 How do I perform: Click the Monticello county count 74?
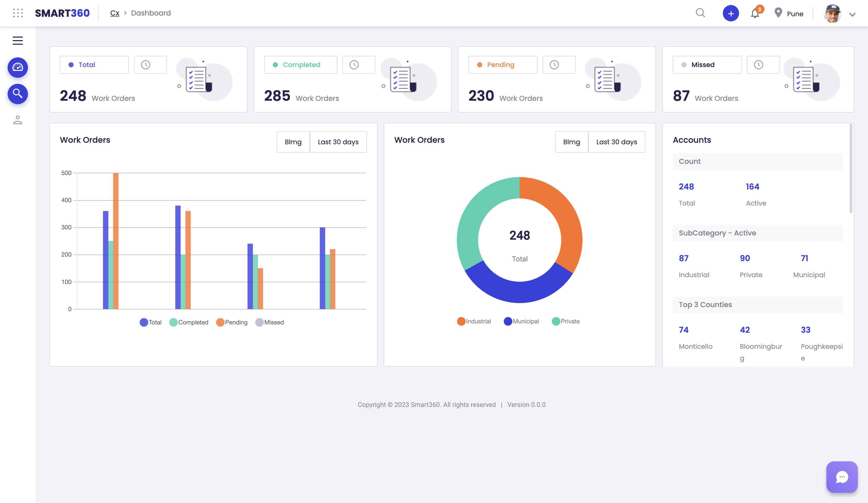click(684, 330)
